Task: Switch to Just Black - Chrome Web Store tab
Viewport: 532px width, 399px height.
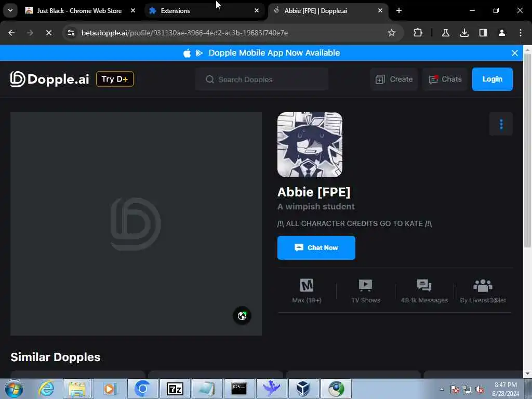Action: [80, 11]
